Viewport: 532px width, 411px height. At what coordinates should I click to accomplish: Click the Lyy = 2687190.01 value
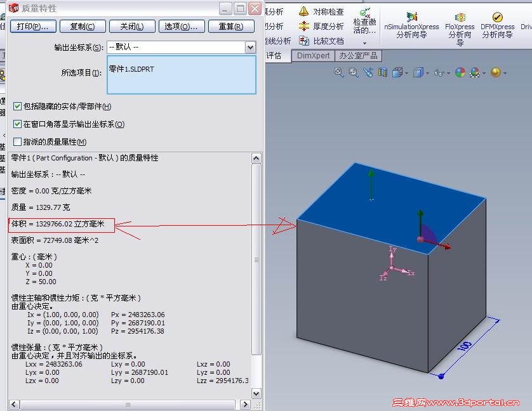tap(140, 372)
